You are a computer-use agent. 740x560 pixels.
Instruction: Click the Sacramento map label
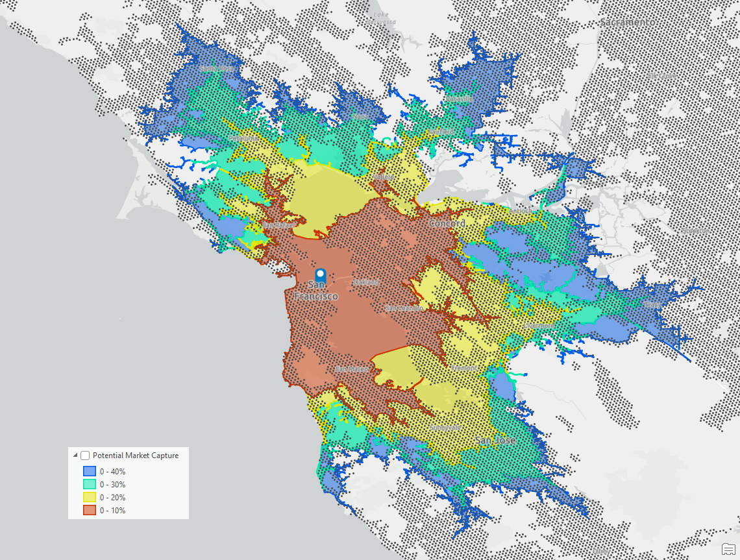628,22
